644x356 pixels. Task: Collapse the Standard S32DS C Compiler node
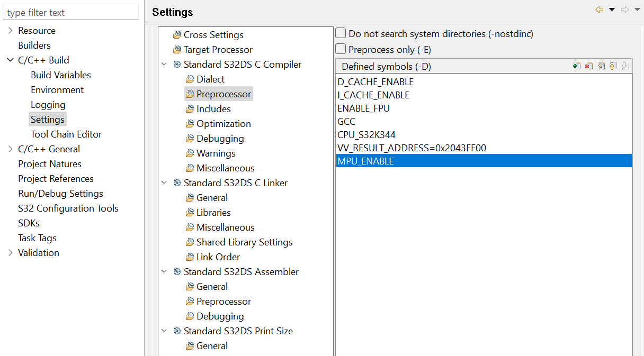point(164,65)
